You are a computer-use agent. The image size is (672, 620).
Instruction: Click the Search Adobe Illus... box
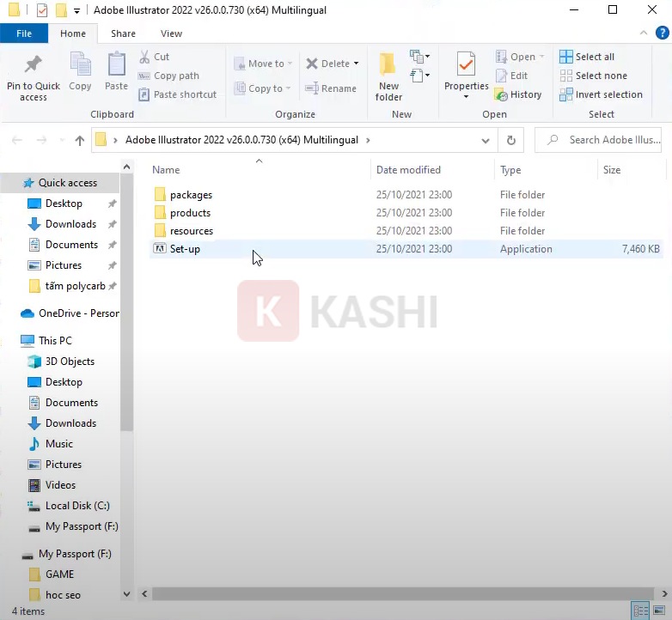(598, 140)
